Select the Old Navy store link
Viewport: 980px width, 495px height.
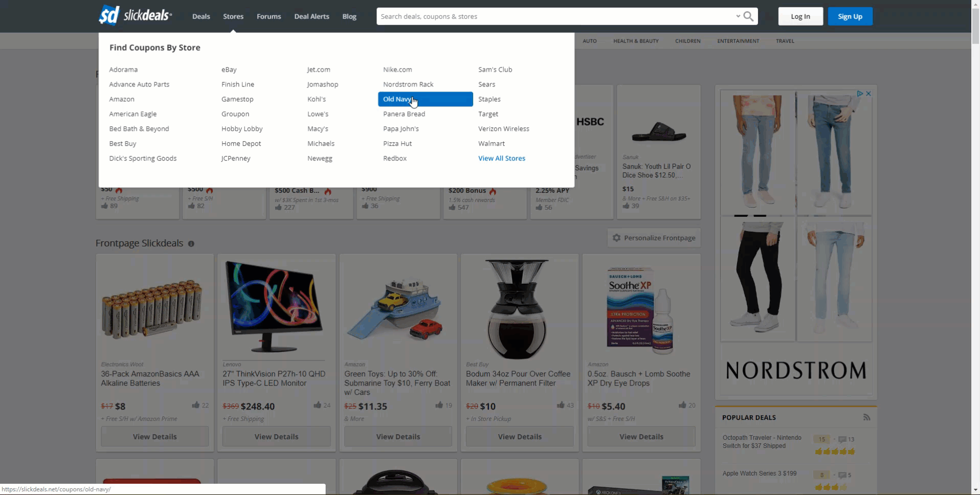click(425, 99)
